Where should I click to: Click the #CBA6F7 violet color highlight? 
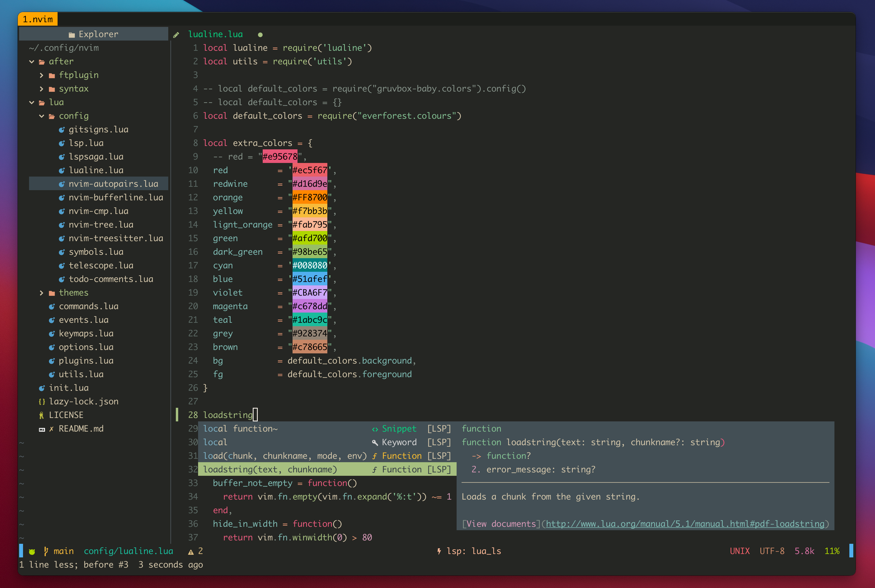(310, 292)
